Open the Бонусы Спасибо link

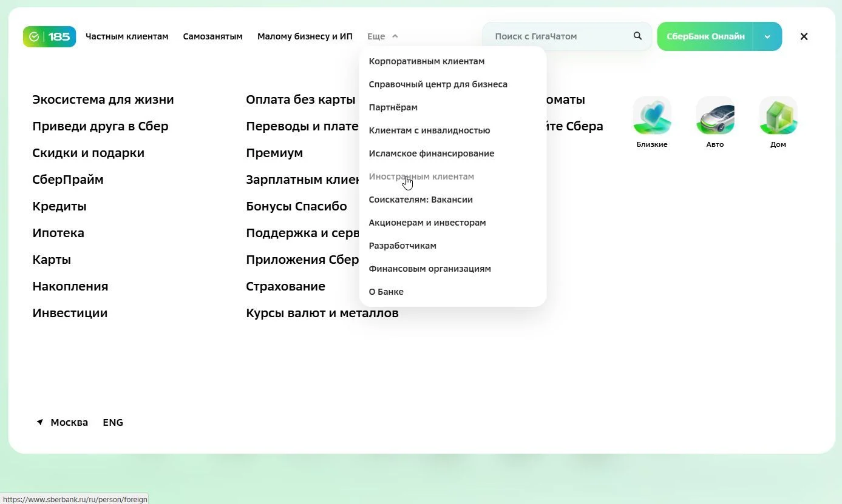tap(296, 206)
